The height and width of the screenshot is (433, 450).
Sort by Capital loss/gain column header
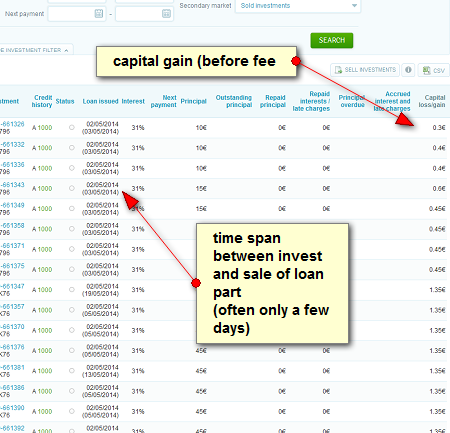click(x=432, y=101)
